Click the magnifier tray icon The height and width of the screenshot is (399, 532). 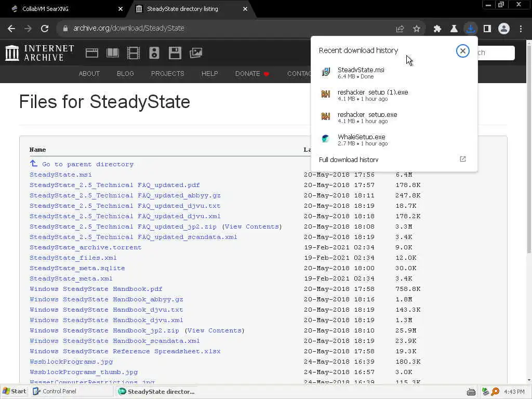(495, 392)
